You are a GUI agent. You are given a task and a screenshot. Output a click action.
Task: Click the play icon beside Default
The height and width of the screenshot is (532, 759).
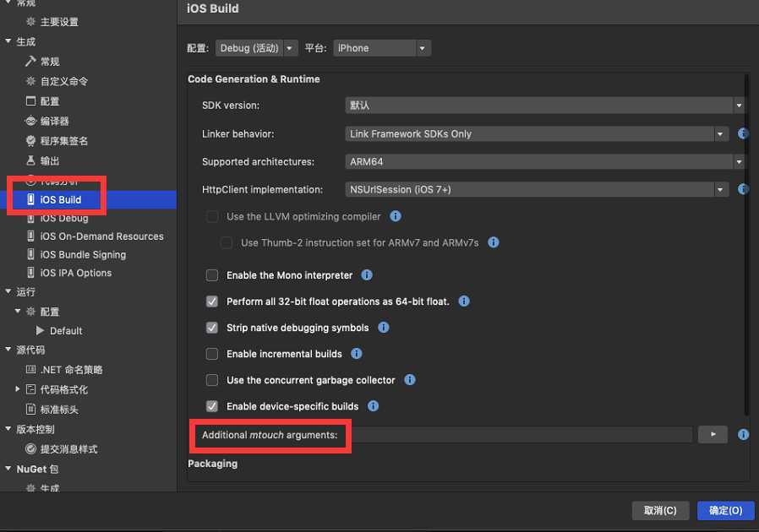tap(41, 331)
